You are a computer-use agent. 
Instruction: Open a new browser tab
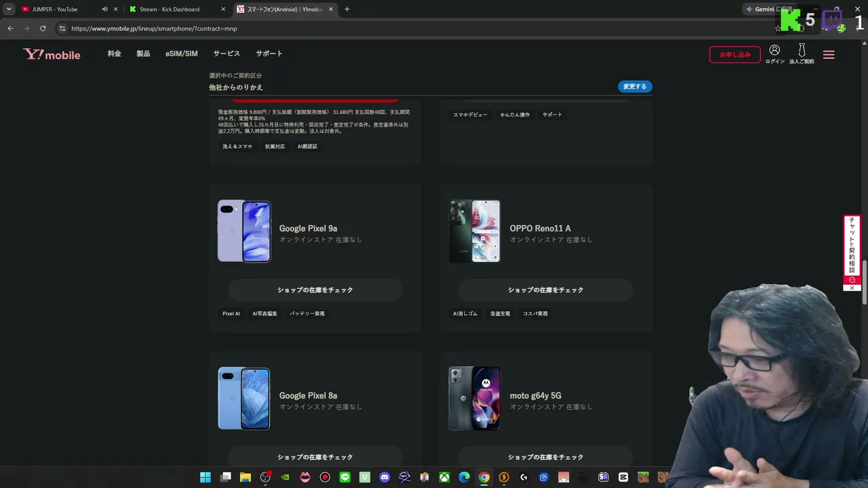click(347, 9)
